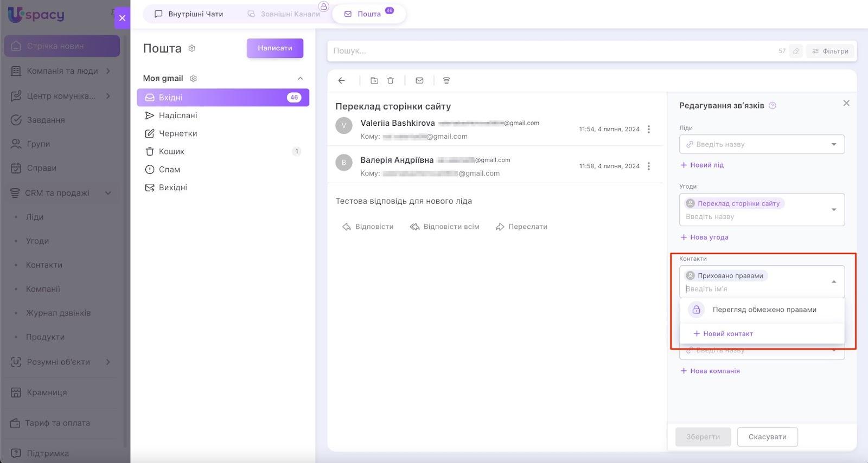The height and width of the screenshot is (463, 868).
Task: Open settings gear next to Моя gmail
Action: [x=193, y=79]
